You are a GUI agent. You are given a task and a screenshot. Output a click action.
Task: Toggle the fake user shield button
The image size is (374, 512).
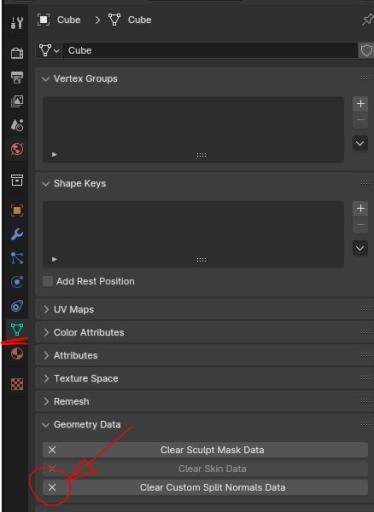point(366,51)
